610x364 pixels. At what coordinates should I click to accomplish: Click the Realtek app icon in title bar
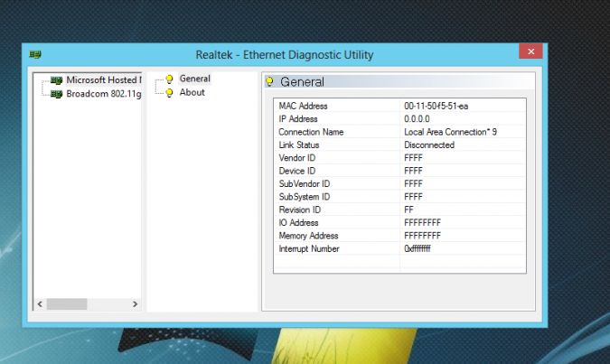pyautogui.click(x=35, y=54)
